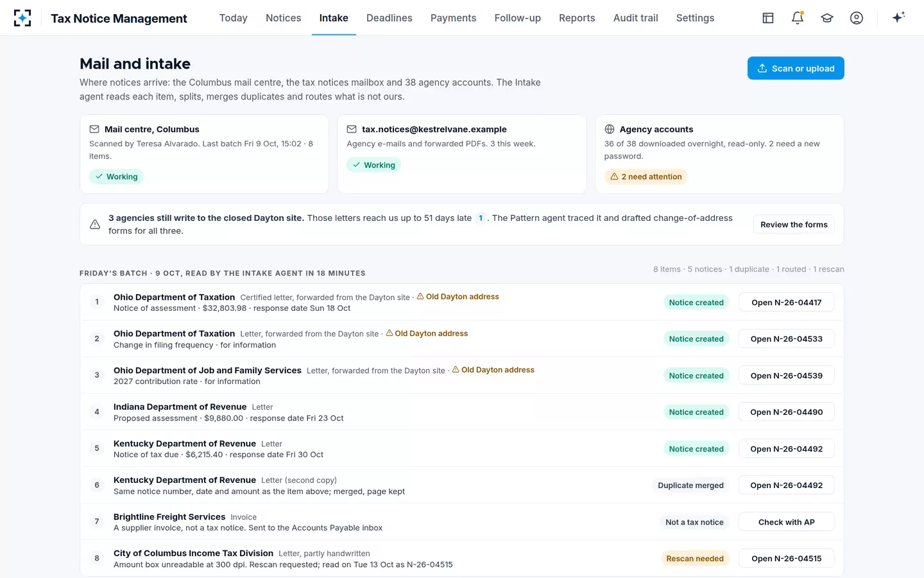The width and height of the screenshot is (924, 578).
Task: Go to Settings tab
Action: pos(695,18)
